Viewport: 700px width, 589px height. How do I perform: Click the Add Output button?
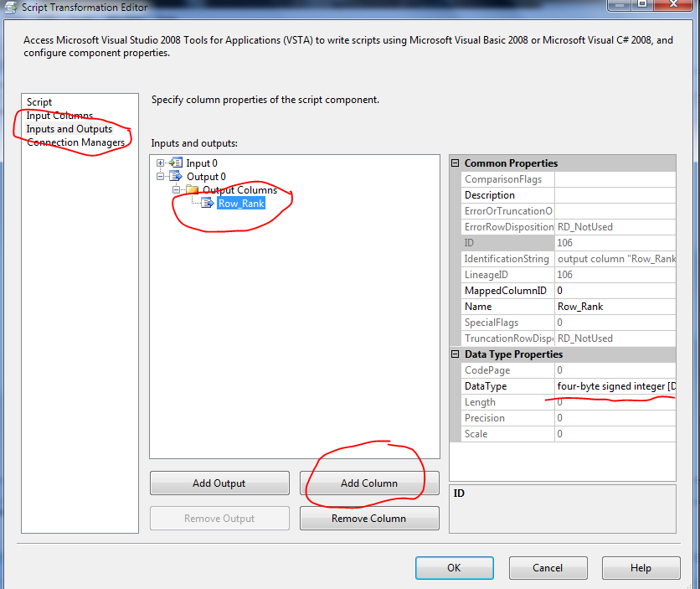coord(219,483)
